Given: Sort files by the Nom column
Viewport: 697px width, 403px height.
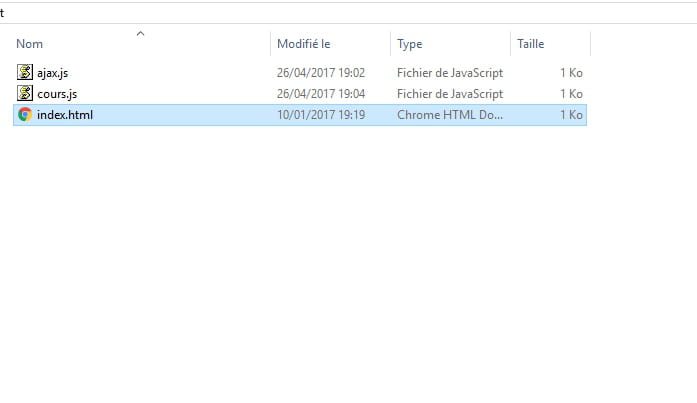Looking at the screenshot, I should (29, 44).
